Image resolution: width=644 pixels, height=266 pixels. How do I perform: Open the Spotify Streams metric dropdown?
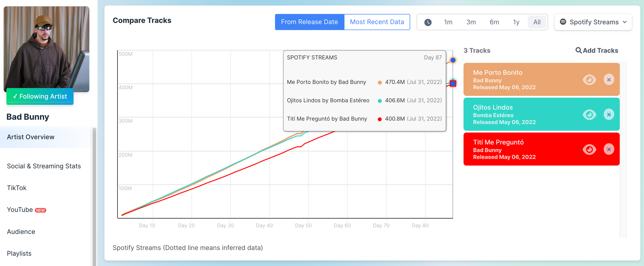(593, 22)
